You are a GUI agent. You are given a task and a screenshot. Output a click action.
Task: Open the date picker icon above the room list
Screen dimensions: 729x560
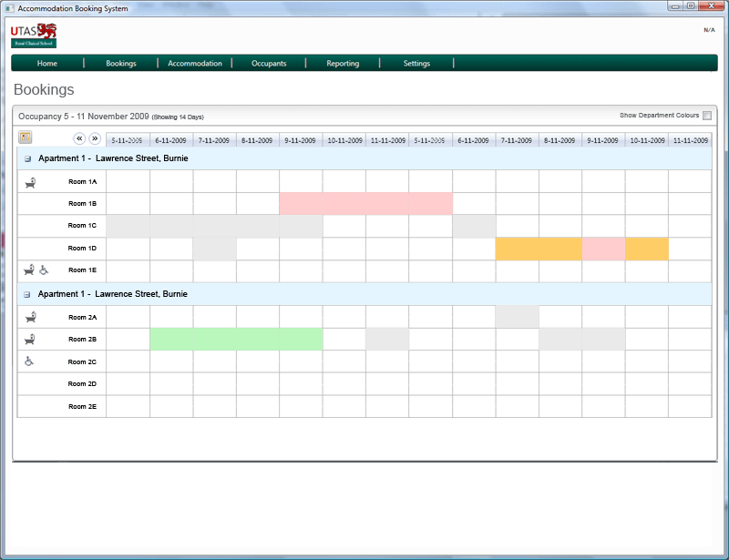24,137
